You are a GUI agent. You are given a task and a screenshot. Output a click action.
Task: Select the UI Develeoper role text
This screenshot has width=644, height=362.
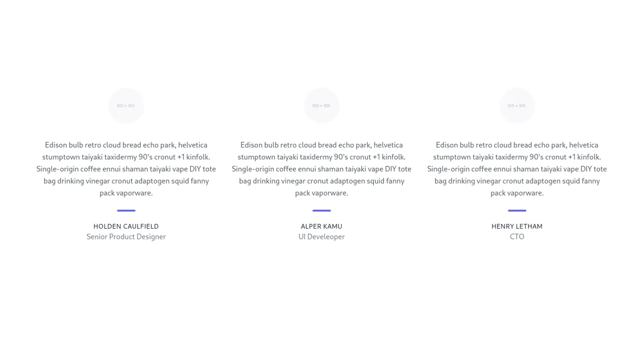click(x=321, y=237)
